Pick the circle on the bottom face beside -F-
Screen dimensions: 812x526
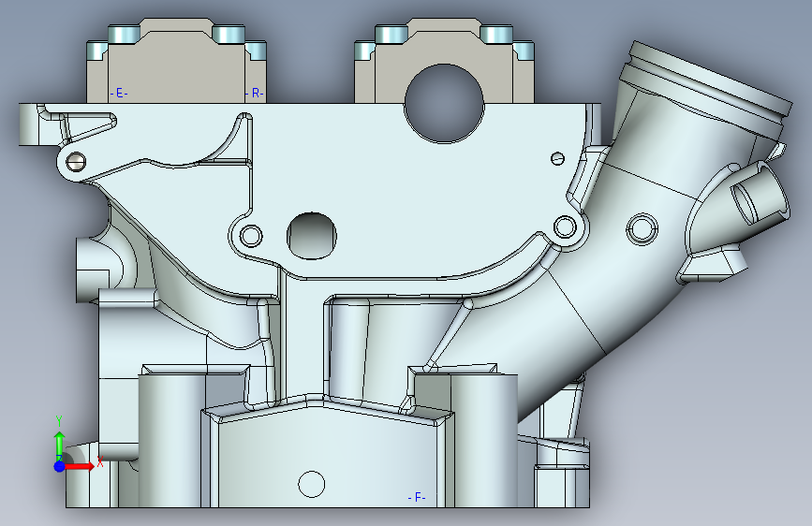pyautogui.click(x=312, y=484)
